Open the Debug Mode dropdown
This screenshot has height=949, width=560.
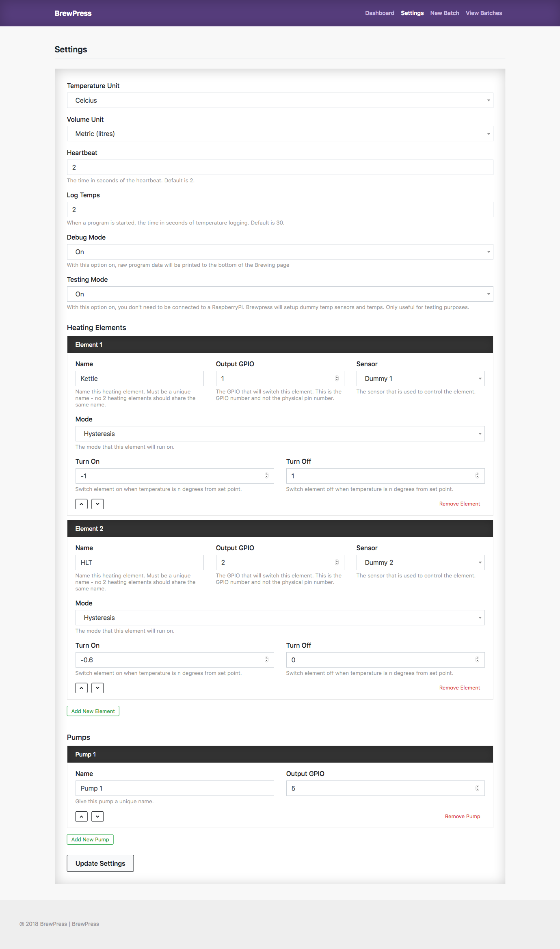coord(280,252)
